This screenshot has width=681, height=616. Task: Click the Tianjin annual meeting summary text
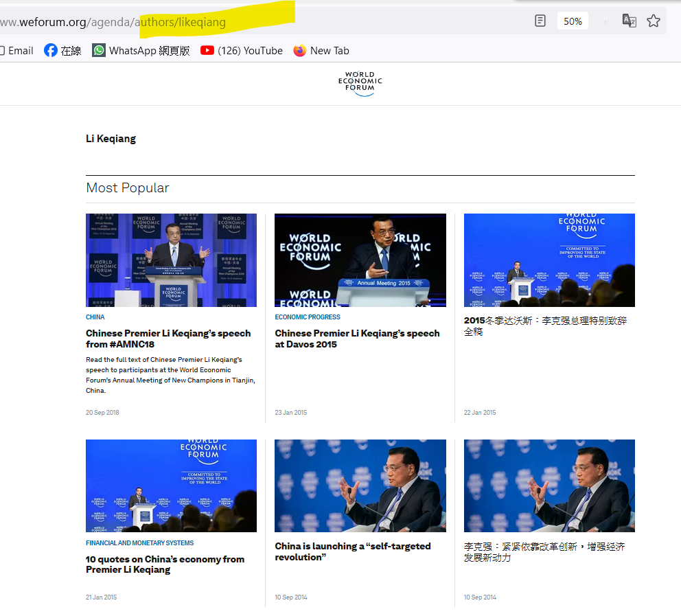coord(170,375)
